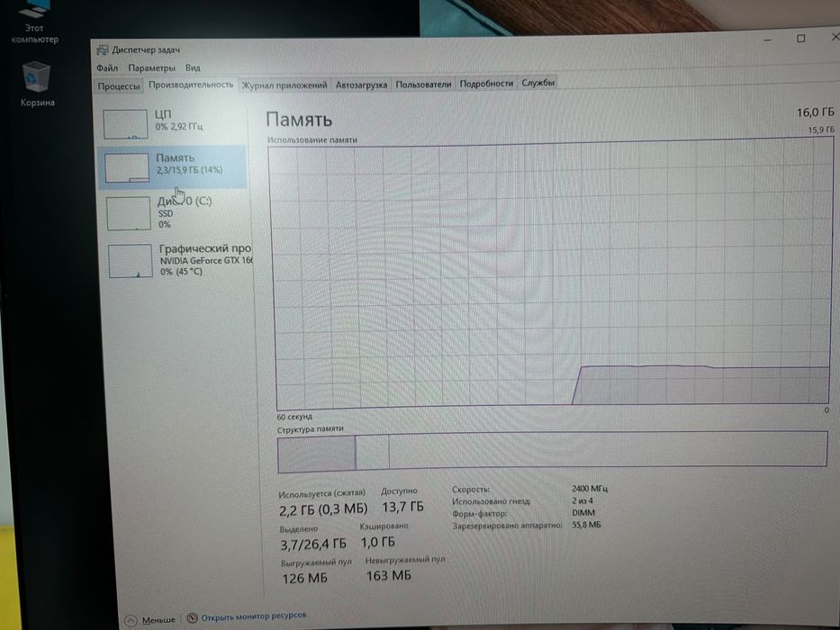Switch to Журнал приложений tab
Image resolution: width=840 pixels, height=630 pixels.
coord(284,85)
